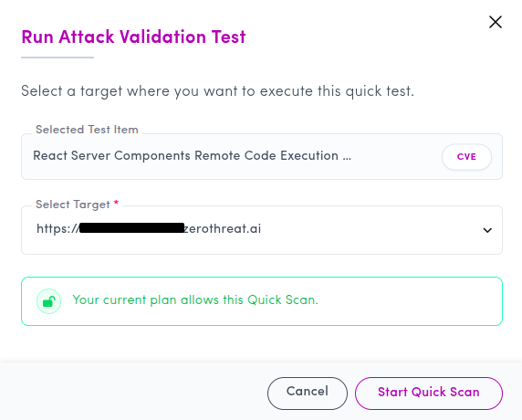Viewport: 522px width, 420px height.
Task: Click the blacked-out part of the URL
Action: (x=131, y=228)
